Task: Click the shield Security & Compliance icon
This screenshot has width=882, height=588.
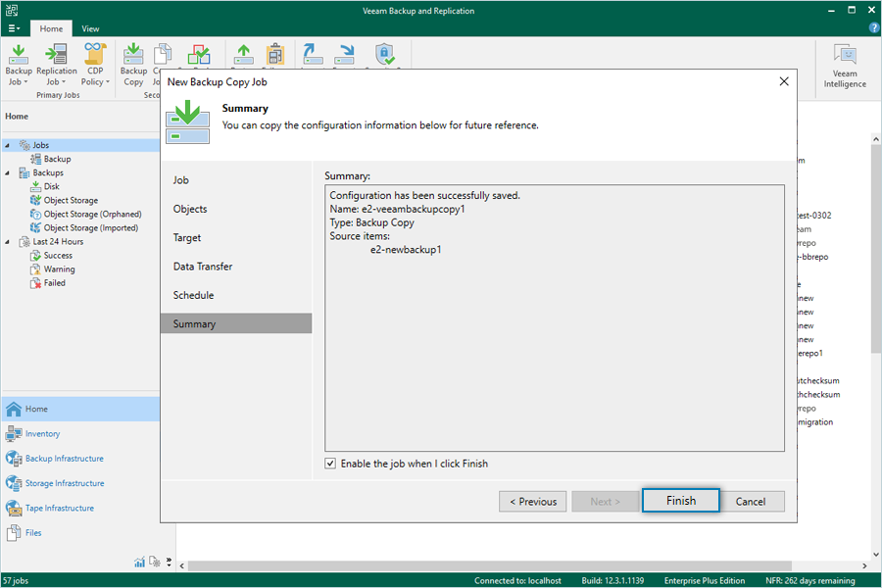Action: (x=385, y=54)
